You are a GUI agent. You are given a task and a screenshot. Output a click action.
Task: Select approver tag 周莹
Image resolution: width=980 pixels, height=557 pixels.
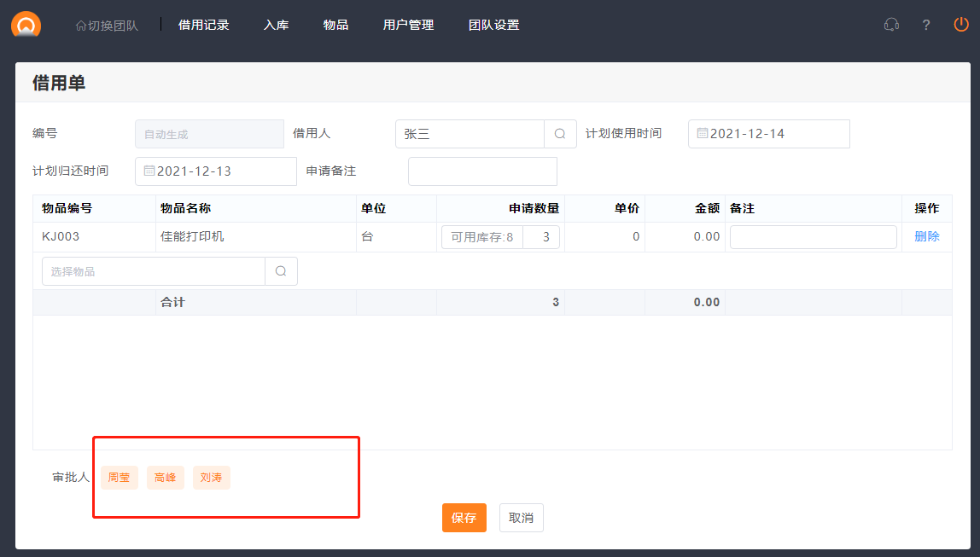pos(119,478)
